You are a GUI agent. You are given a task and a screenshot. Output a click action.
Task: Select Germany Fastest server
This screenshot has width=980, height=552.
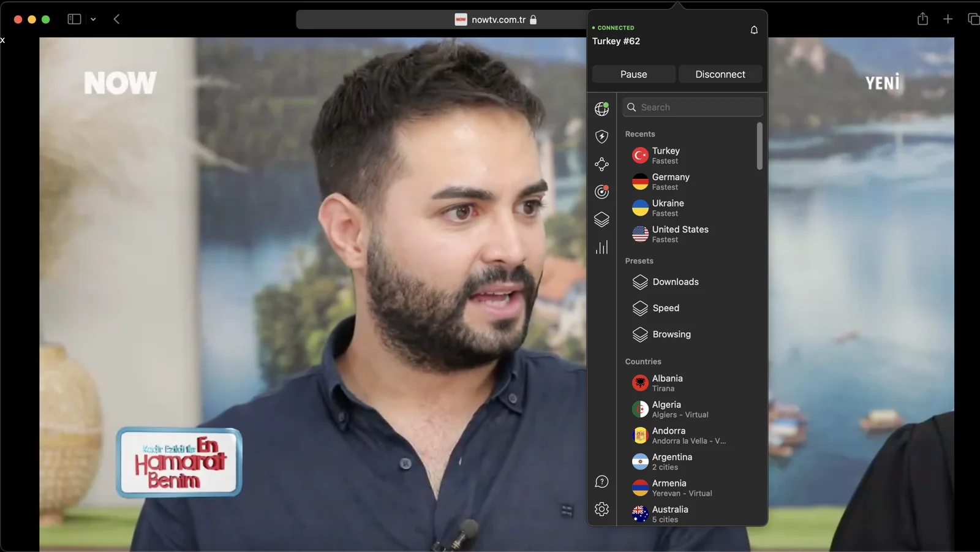click(670, 181)
